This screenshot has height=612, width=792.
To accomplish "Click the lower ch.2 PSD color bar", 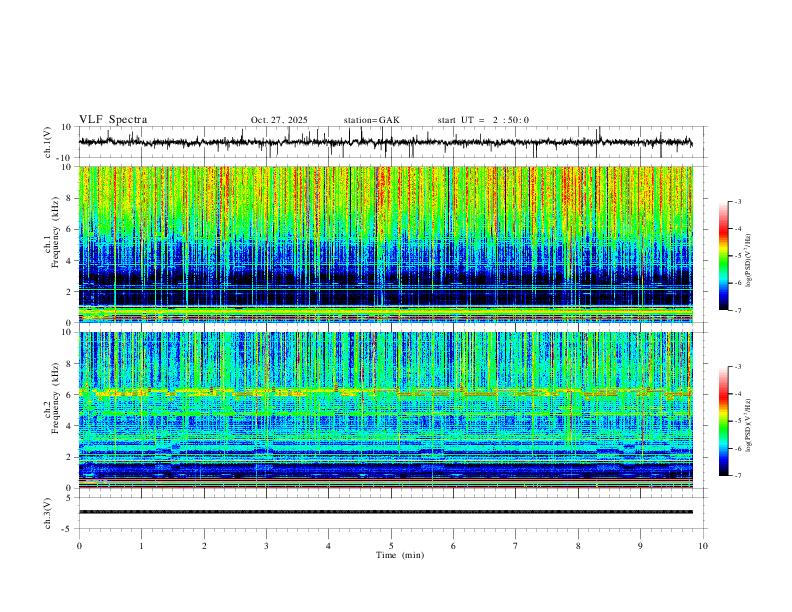I will [x=723, y=421].
